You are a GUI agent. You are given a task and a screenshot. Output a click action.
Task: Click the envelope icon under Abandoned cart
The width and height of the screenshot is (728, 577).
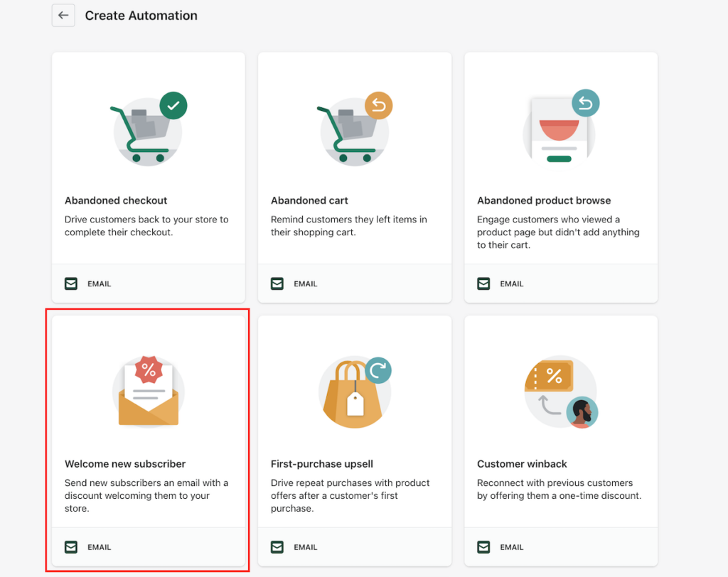(x=277, y=284)
